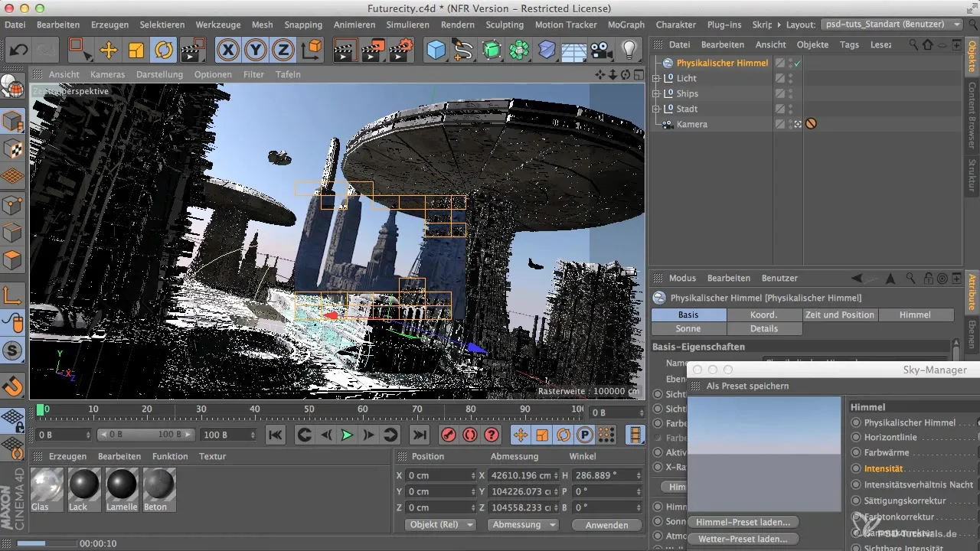
Task: Click the Anwenden button
Action: click(x=606, y=525)
